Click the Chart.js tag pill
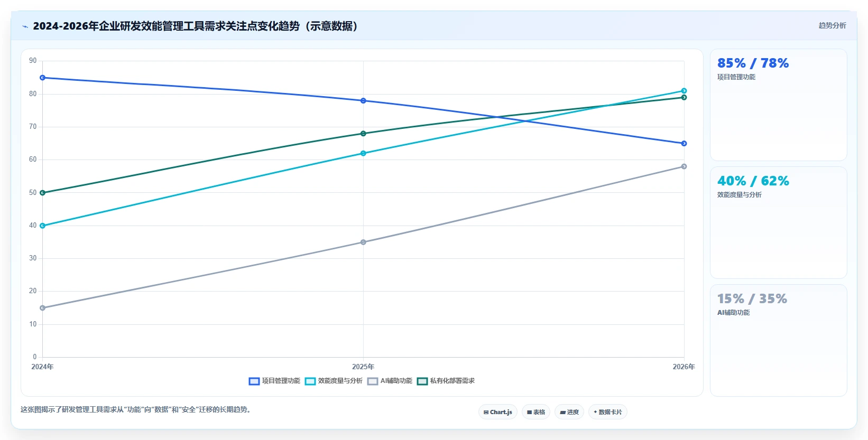 click(x=498, y=412)
